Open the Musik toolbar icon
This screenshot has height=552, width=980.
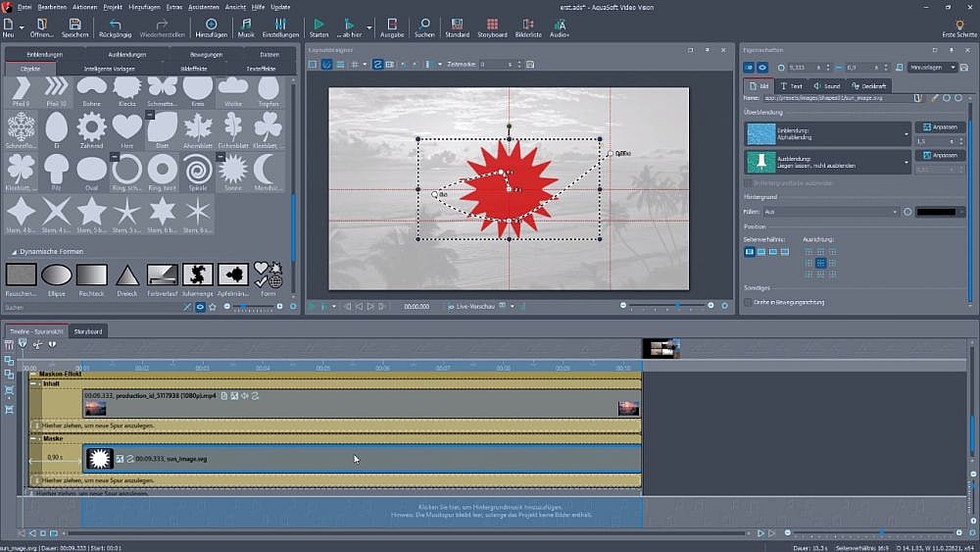tap(245, 24)
